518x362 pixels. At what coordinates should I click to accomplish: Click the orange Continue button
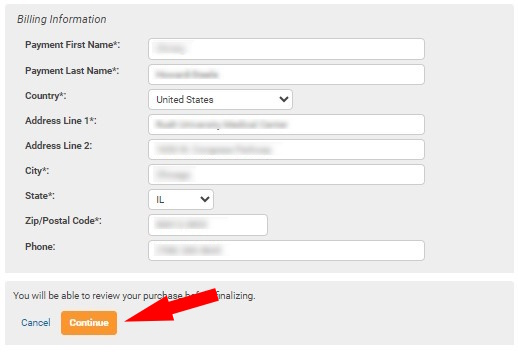tap(89, 323)
